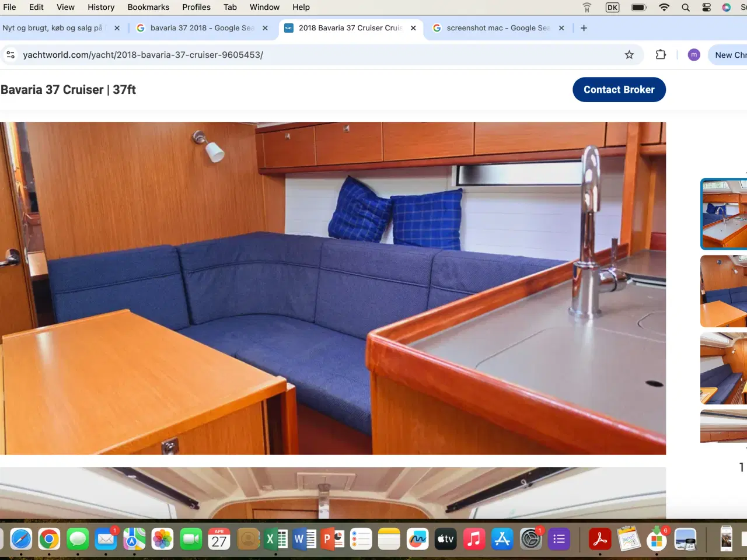Click the site information icon in address bar
This screenshot has height=560, width=747.
tap(11, 55)
